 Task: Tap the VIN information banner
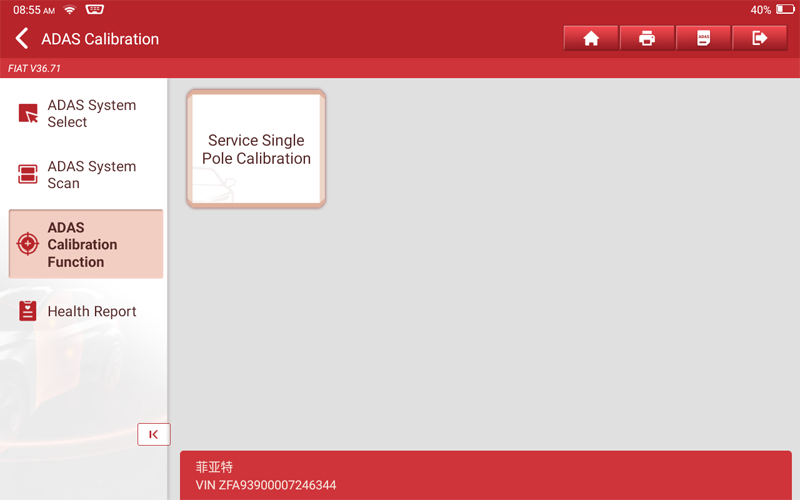click(485, 476)
